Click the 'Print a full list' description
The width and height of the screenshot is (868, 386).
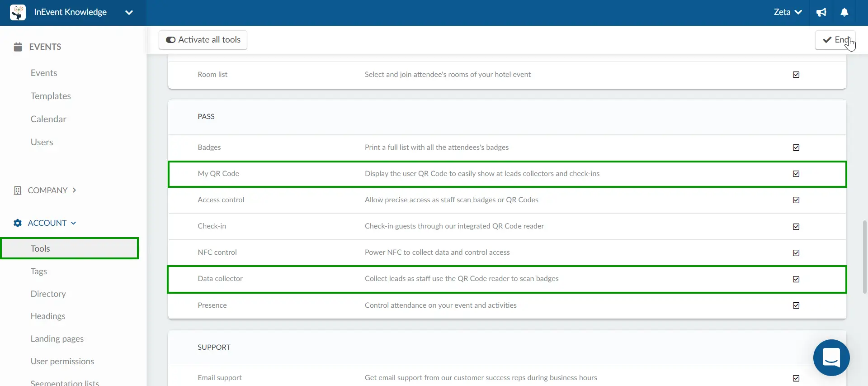tap(437, 147)
